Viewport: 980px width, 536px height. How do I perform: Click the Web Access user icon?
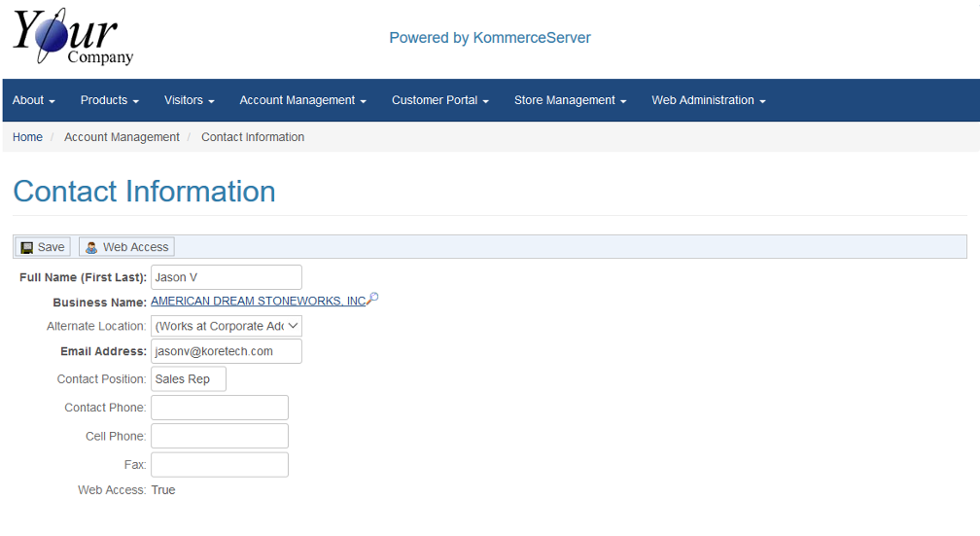pos(91,247)
